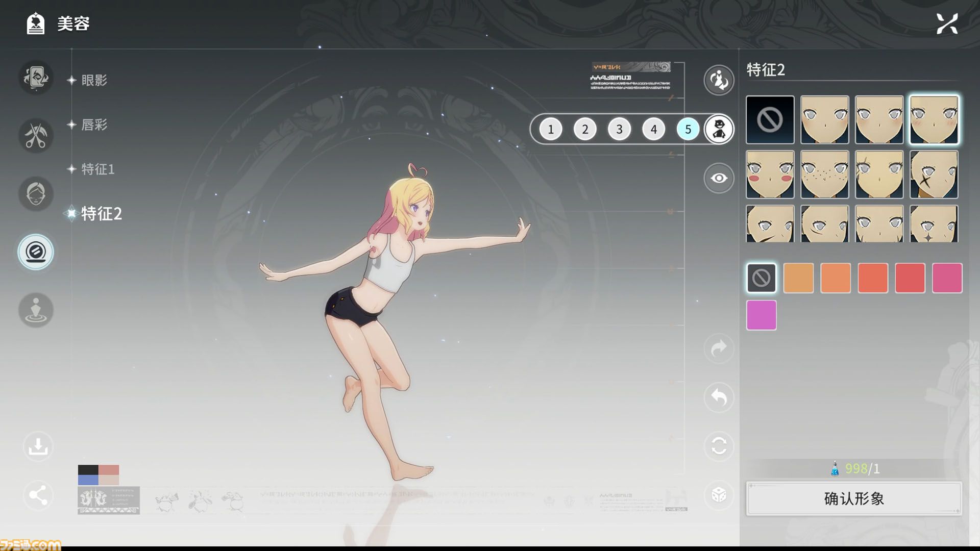Pick the pink color swatch
Viewport: 980px width, 551px height.
[x=947, y=278]
